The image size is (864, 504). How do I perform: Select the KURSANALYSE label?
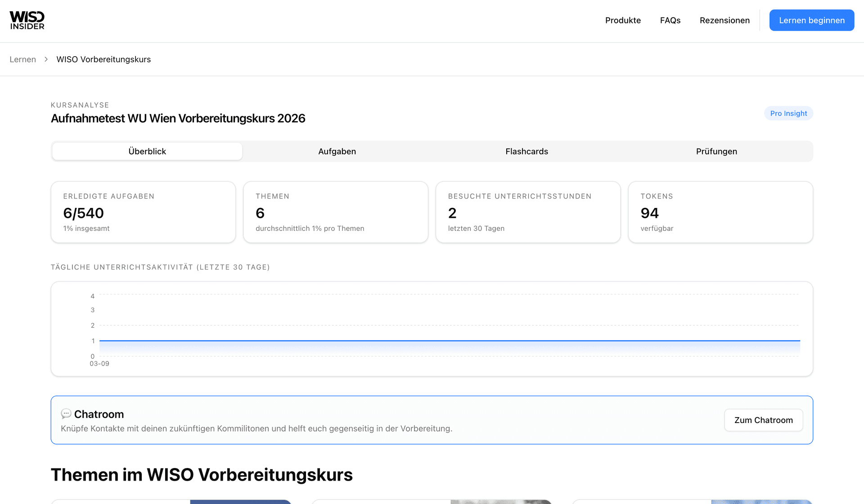point(80,105)
